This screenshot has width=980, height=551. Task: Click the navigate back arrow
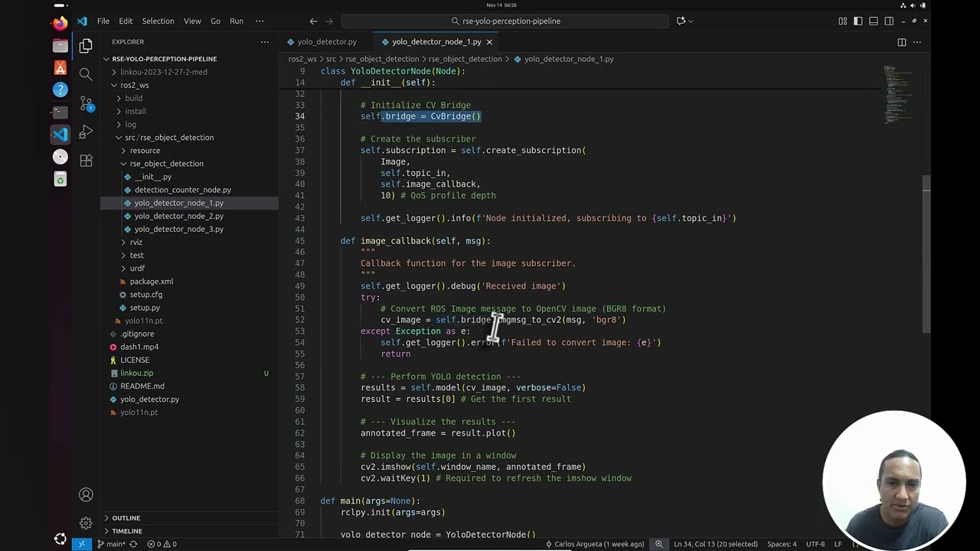313,21
